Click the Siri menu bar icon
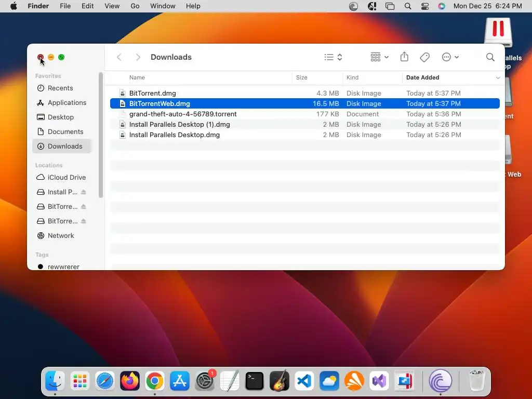 442,6
